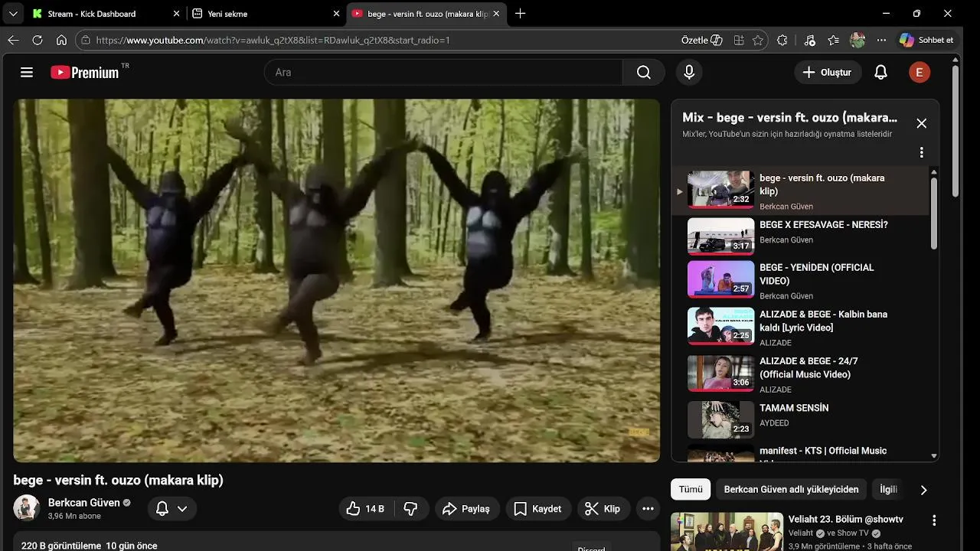
Task: Click the split screen icon
Action: [739, 40]
